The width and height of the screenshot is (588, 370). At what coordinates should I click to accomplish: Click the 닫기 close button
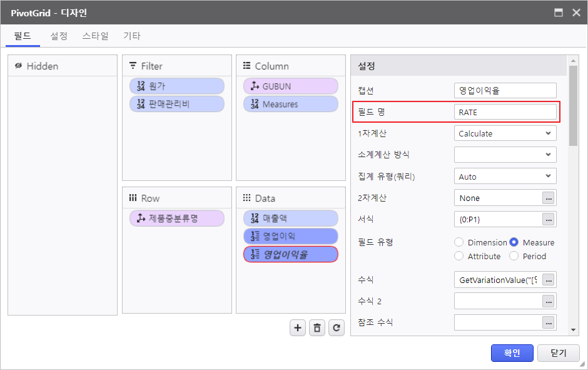coord(559,353)
